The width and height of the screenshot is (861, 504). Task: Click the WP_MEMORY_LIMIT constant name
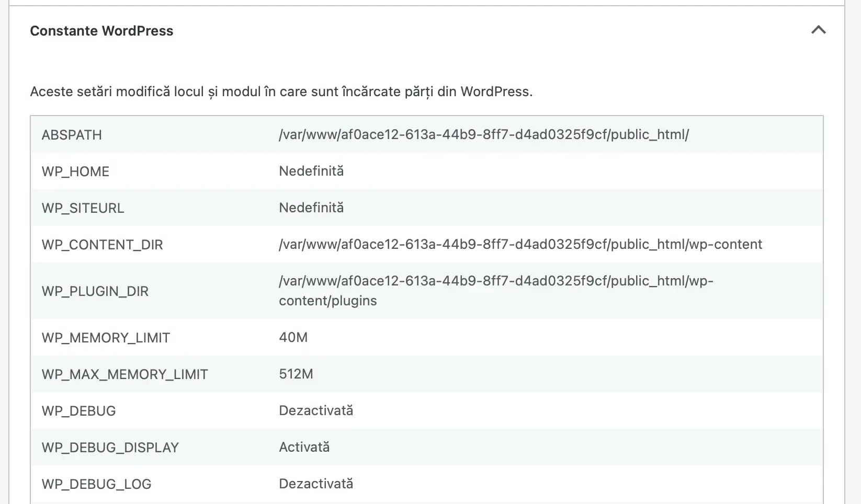click(x=106, y=338)
